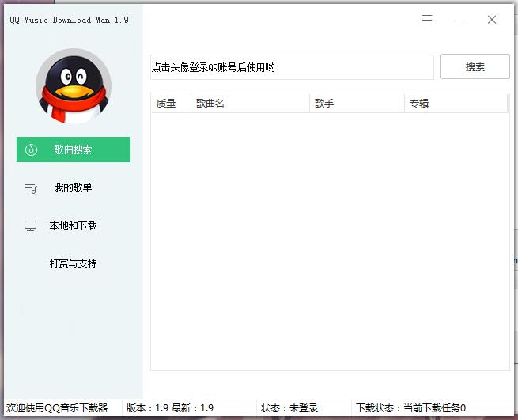Click the QQ Music Download Man 1.9 title
This screenshot has height=420, width=518.
tap(69, 20)
